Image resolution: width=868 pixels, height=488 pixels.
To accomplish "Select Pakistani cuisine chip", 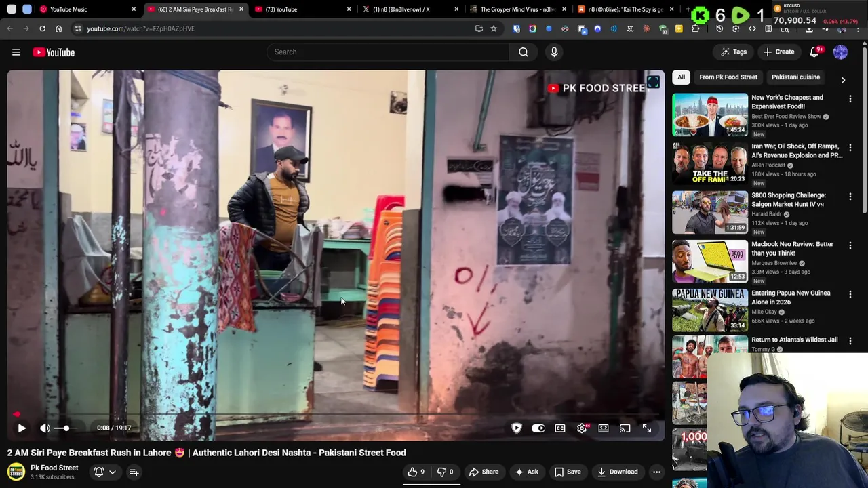I will 795,77.
